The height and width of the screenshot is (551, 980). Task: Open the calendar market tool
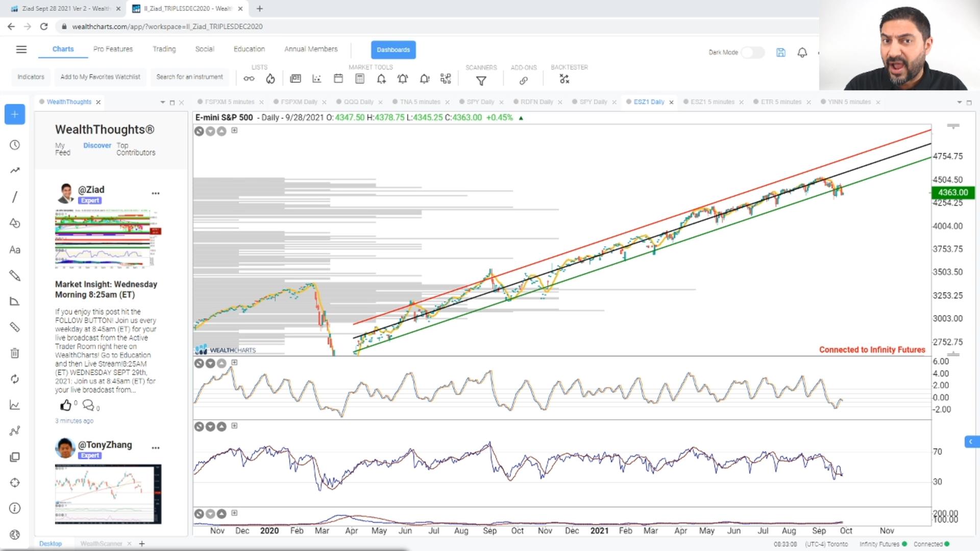[x=338, y=79]
